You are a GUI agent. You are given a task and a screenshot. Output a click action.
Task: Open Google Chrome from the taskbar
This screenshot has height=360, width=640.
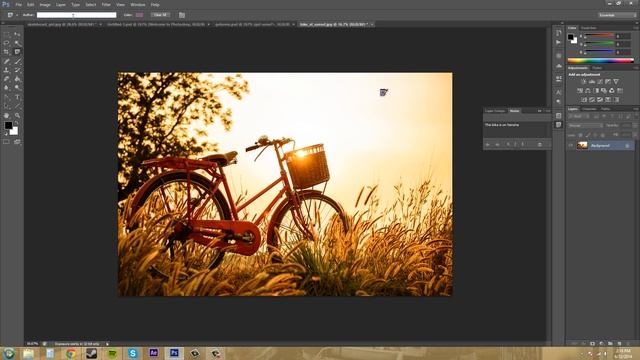[x=71, y=353]
